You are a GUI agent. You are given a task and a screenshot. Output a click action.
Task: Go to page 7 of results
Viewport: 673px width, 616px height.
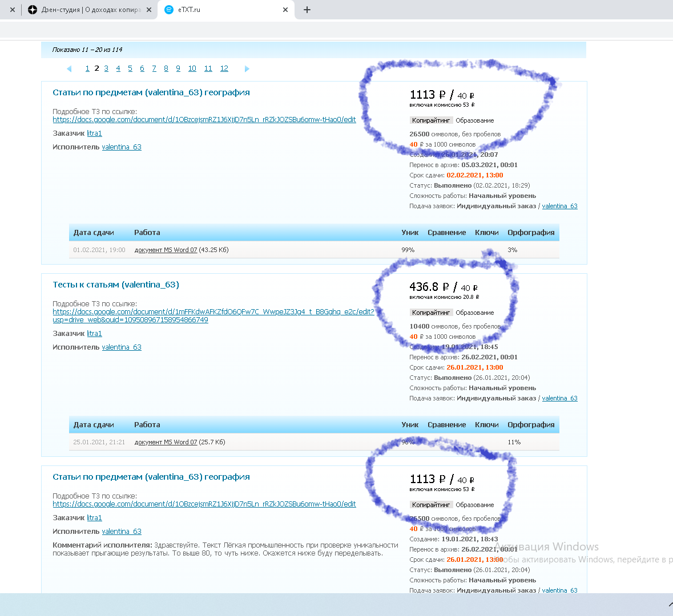click(154, 68)
